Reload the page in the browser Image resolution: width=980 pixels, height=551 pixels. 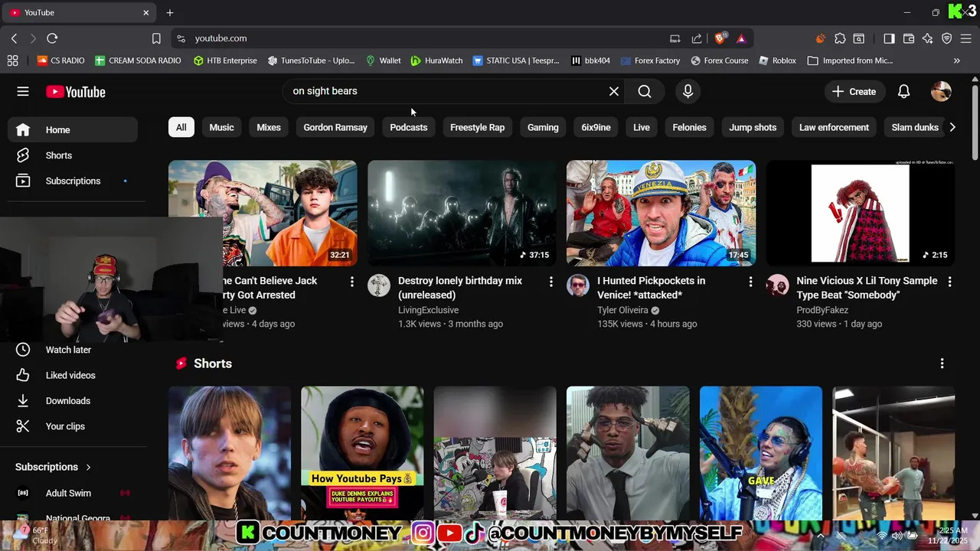pos(52,38)
